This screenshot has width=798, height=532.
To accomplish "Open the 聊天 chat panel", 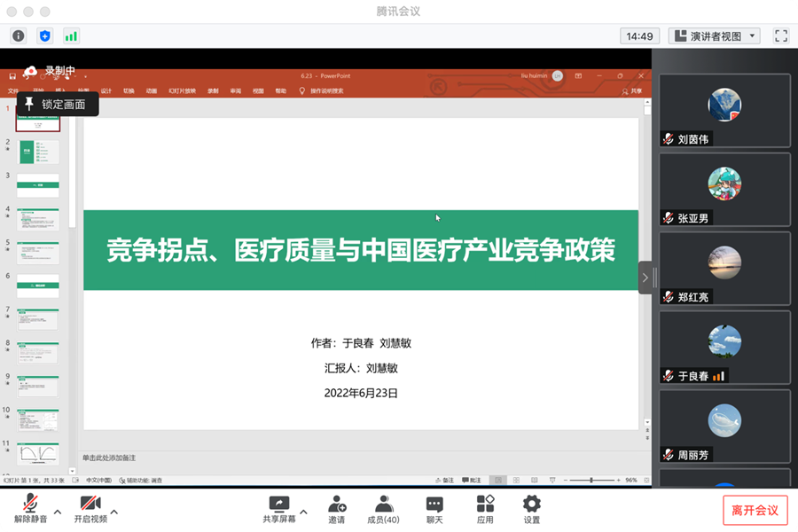I will [434, 509].
